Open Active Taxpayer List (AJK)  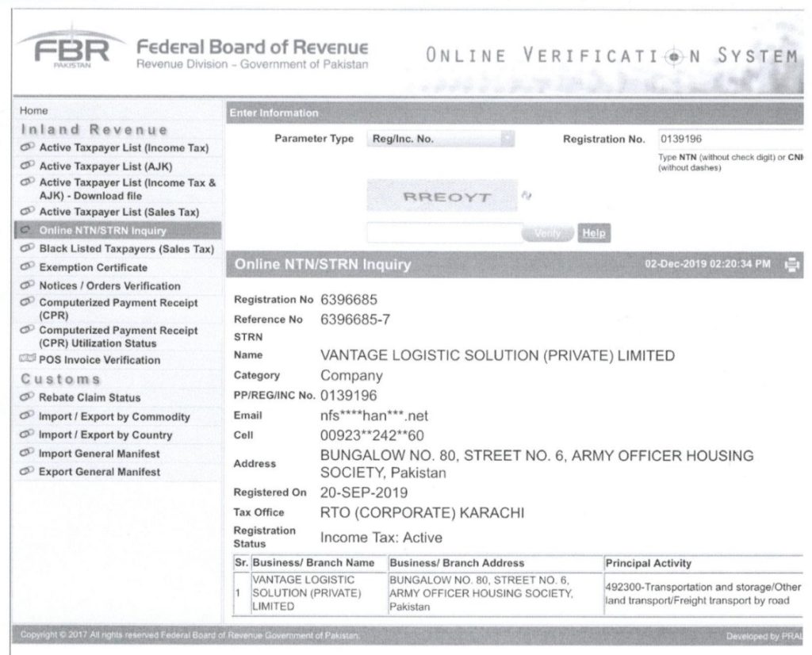pos(105,167)
